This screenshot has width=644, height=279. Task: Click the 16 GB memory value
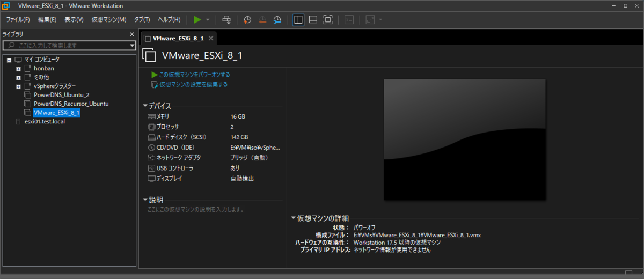[x=238, y=116]
